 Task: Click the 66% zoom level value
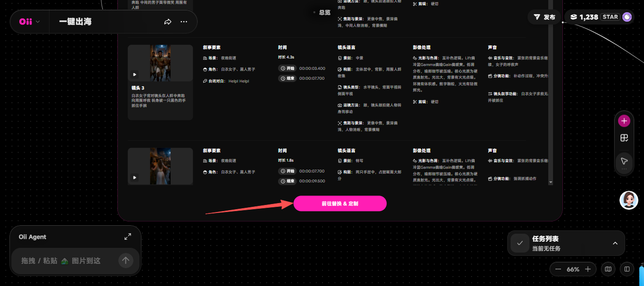pos(573,270)
